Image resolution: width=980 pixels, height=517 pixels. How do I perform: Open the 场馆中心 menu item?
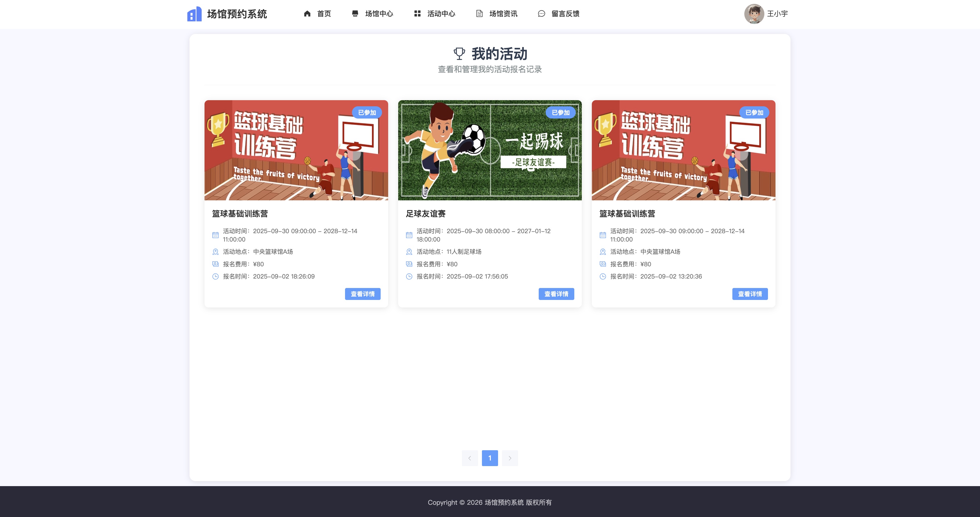[373, 14]
